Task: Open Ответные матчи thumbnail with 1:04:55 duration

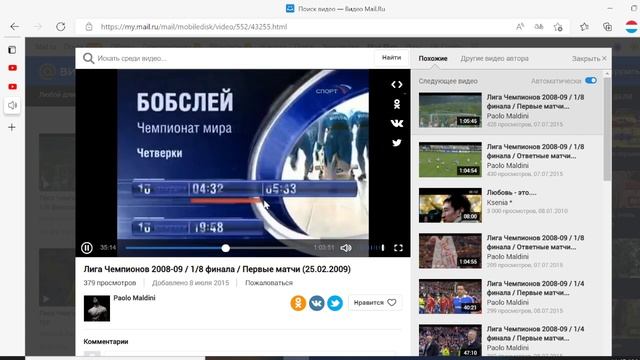Action: click(450, 251)
